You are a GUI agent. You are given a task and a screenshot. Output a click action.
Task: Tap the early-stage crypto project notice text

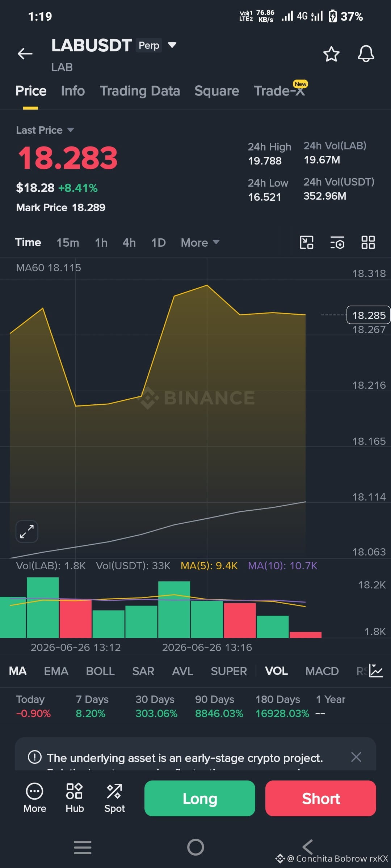pyautogui.click(x=185, y=758)
